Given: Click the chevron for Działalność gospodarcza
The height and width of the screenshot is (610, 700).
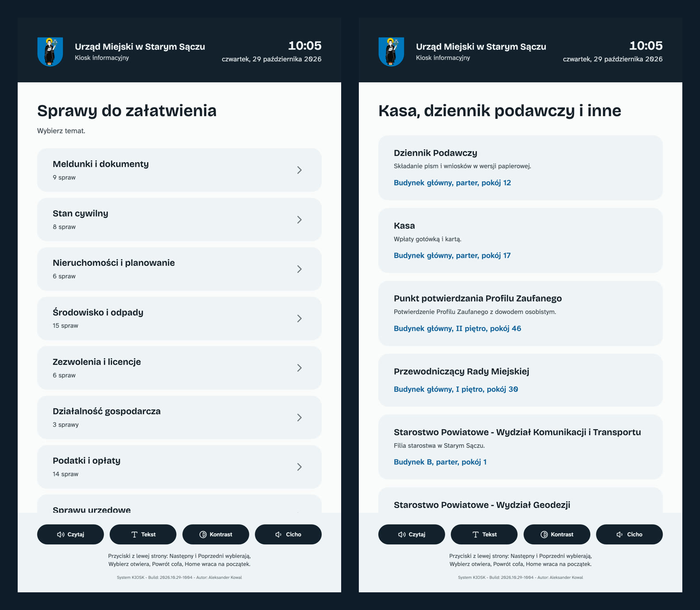Looking at the screenshot, I should (299, 417).
